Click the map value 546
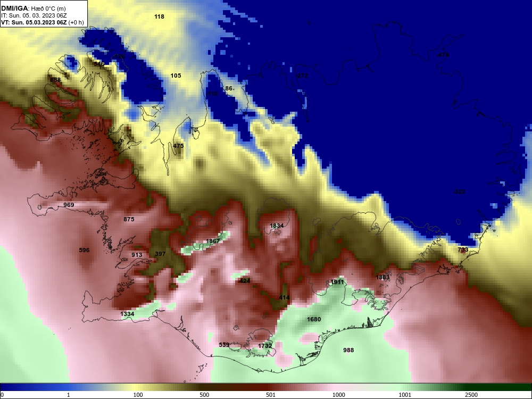 pos(99,64)
